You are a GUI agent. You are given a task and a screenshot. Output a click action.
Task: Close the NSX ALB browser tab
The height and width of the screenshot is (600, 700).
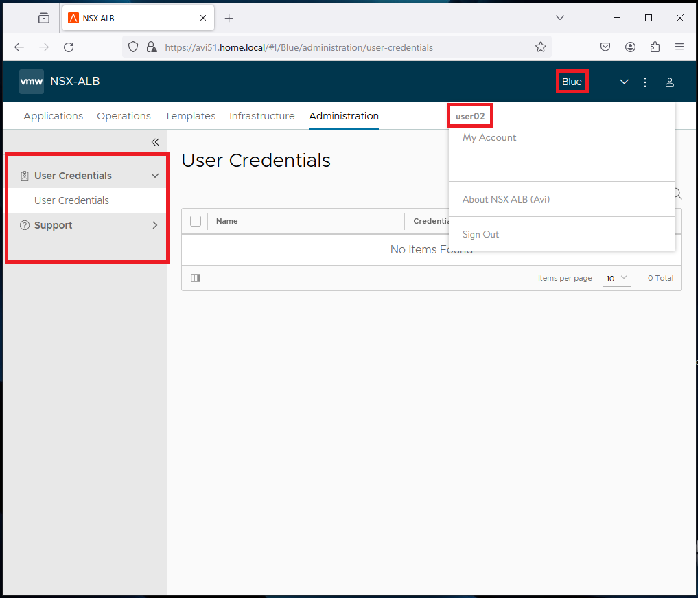click(203, 19)
